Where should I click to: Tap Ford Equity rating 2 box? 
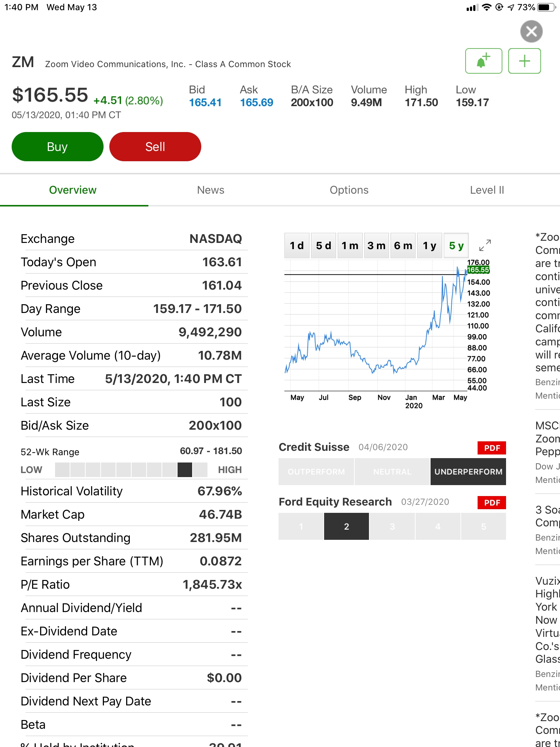tap(346, 526)
